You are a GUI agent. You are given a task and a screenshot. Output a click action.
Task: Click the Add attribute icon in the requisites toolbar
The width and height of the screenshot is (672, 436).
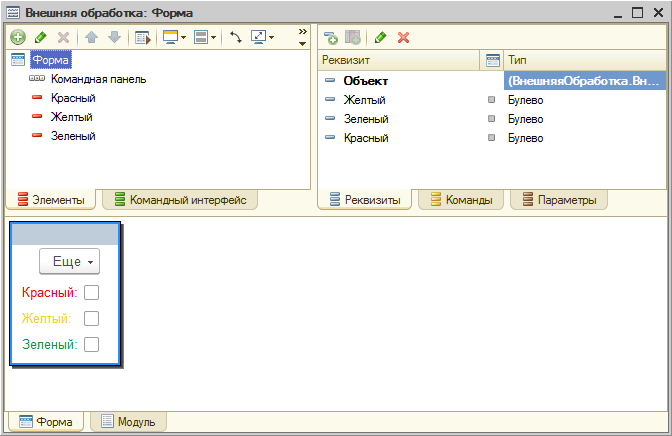pos(330,37)
